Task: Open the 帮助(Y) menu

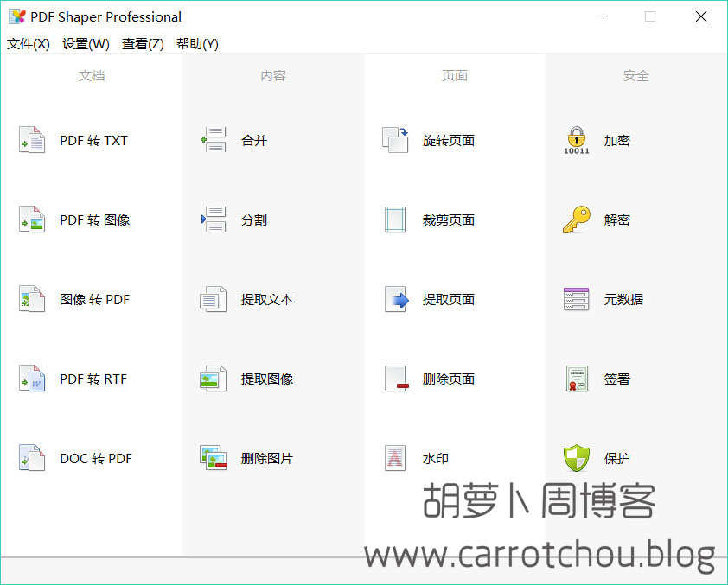Action: (x=197, y=44)
